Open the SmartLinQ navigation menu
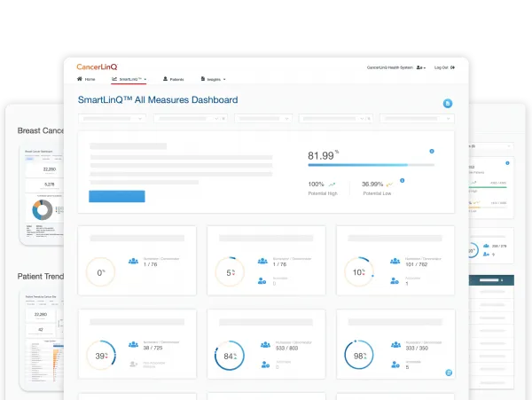The height and width of the screenshot is (400, 532). pyautogui.click(x=129, y=79)
